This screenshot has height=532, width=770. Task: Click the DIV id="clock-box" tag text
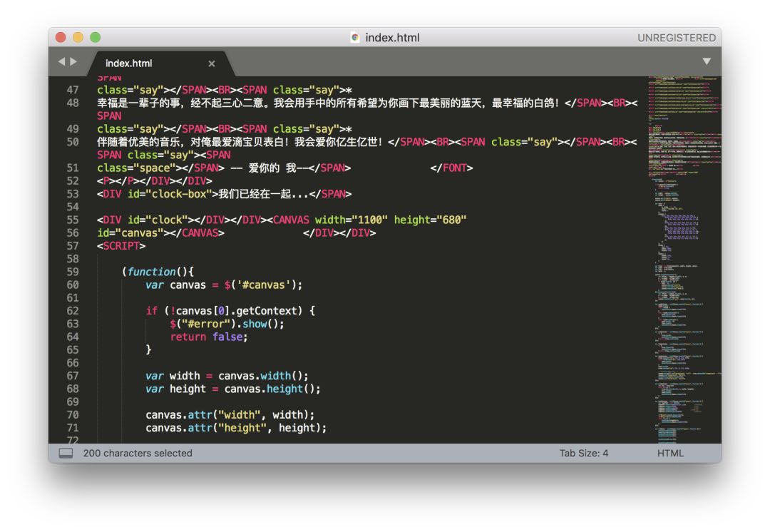tap(158, 193)
